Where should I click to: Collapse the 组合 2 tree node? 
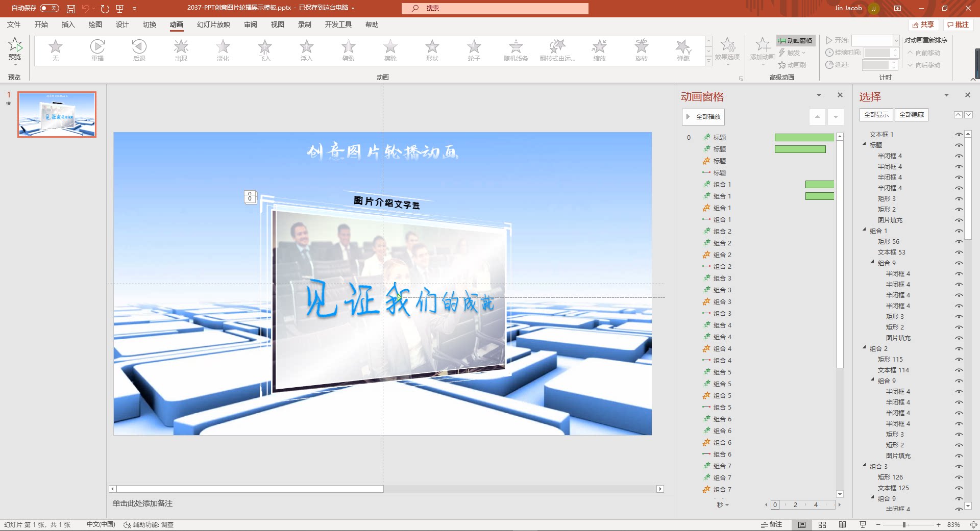865,348
